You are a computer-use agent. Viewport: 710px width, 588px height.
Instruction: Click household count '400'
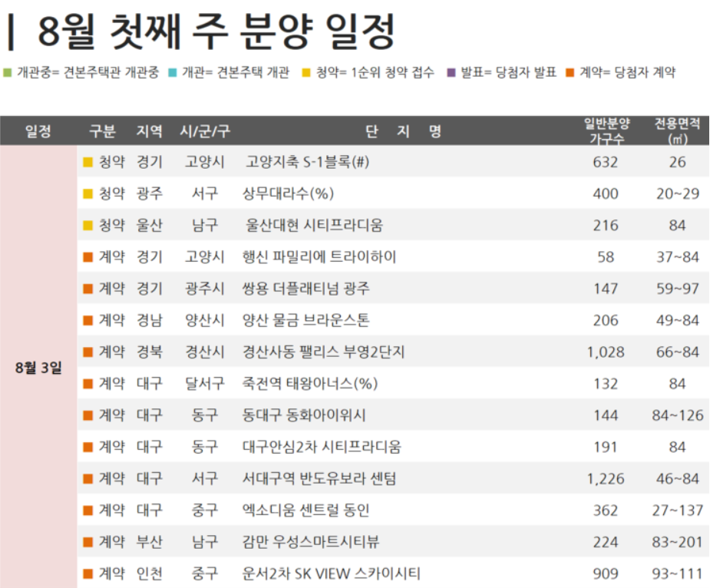coord(606,194)
